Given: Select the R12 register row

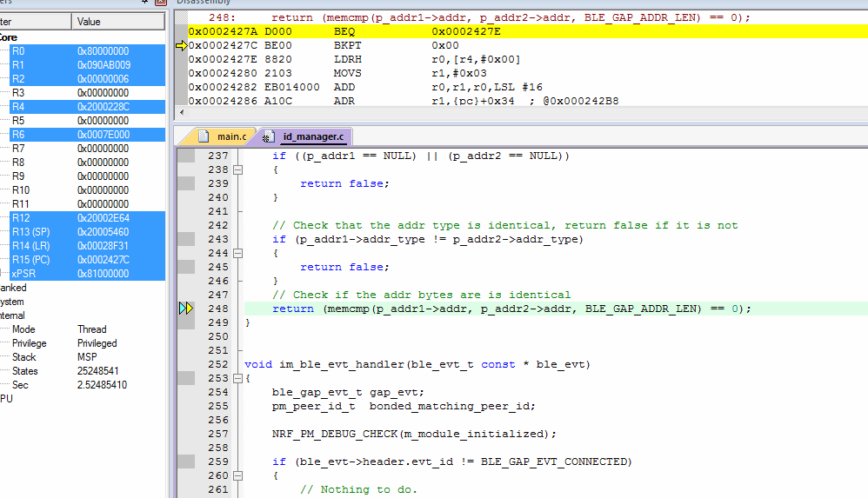Looking at the screenshot, I should (x=88, y=218).
